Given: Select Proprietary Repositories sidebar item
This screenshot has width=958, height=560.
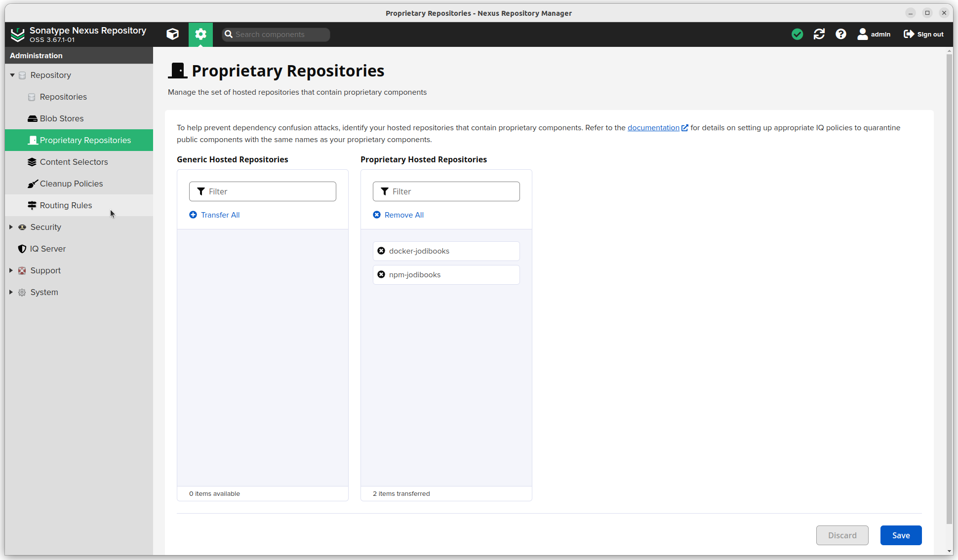Looking at the screenshot, I should click(x=79, y=140).
